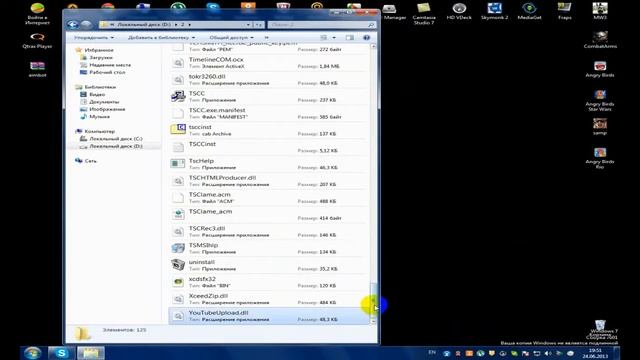
Task: Select the TSCC application icon
Action: click(x=178, y=96)
